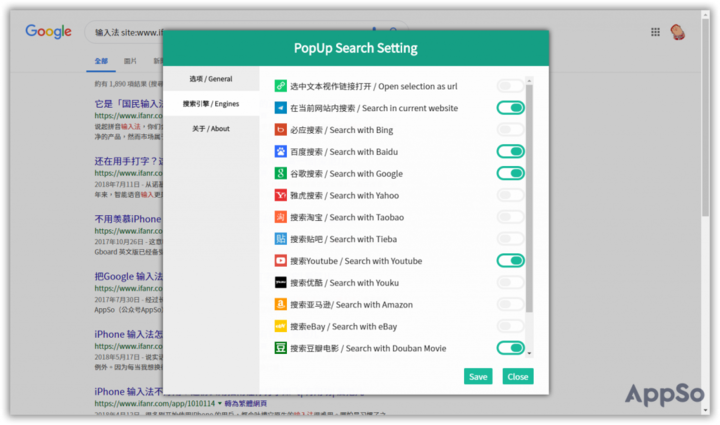
Task: Click the Search with Taobao label
Action: [x=347, y=218]
